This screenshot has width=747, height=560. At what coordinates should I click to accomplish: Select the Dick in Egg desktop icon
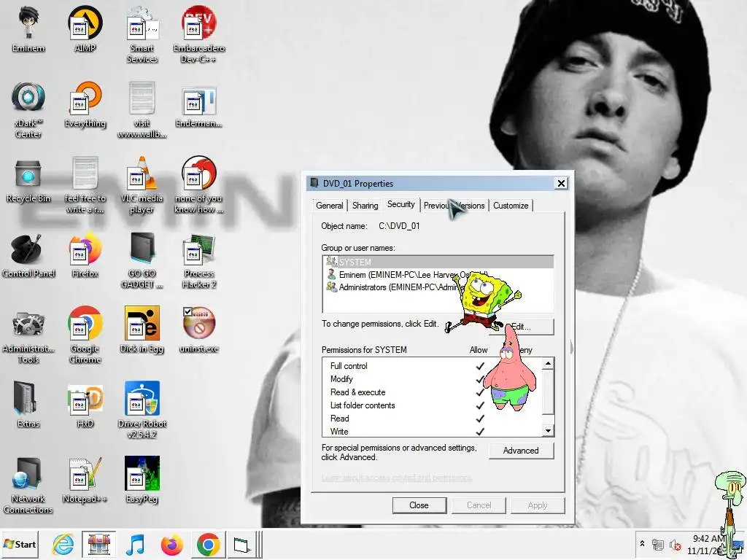tap(142, 330)
